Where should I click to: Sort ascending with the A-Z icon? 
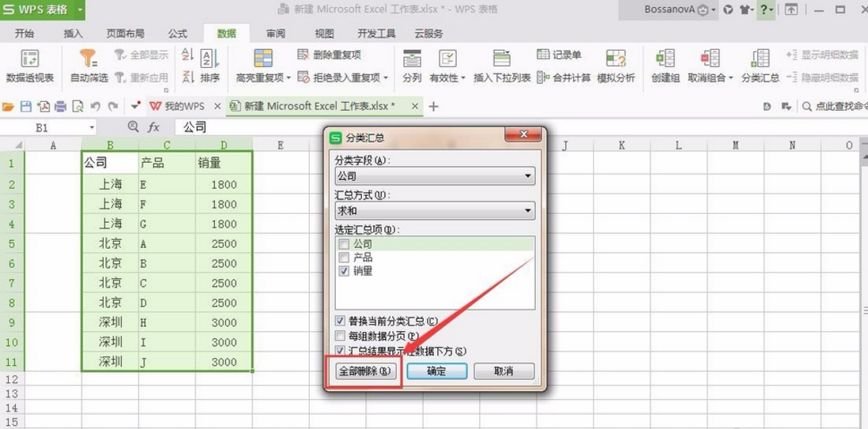click(187, 55)
